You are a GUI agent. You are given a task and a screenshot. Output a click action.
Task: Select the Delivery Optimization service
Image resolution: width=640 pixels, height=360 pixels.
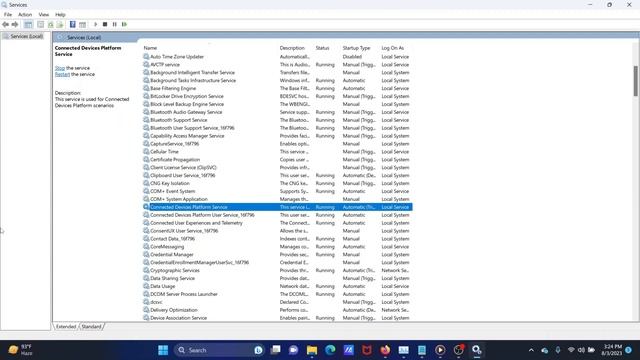pyautogui.click(x=278, y=310)
